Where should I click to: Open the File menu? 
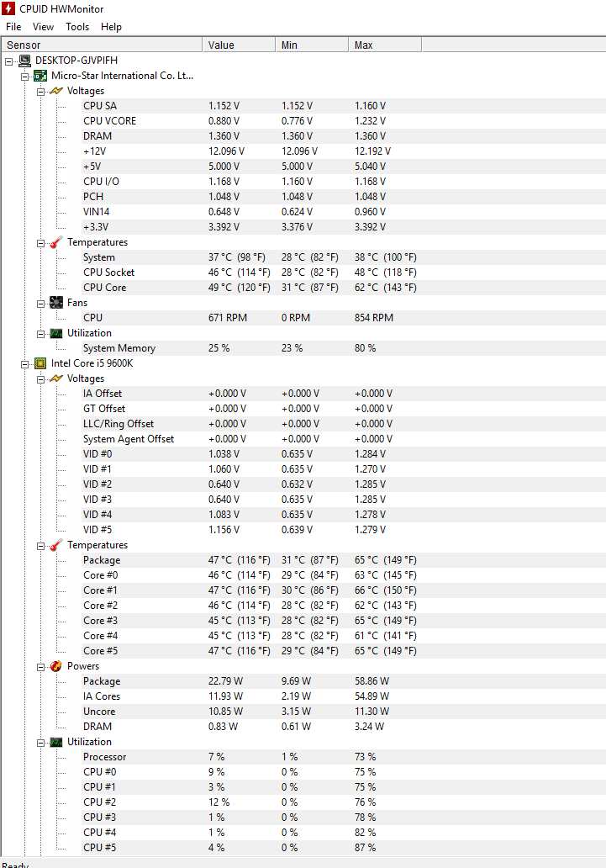[13, 27]
